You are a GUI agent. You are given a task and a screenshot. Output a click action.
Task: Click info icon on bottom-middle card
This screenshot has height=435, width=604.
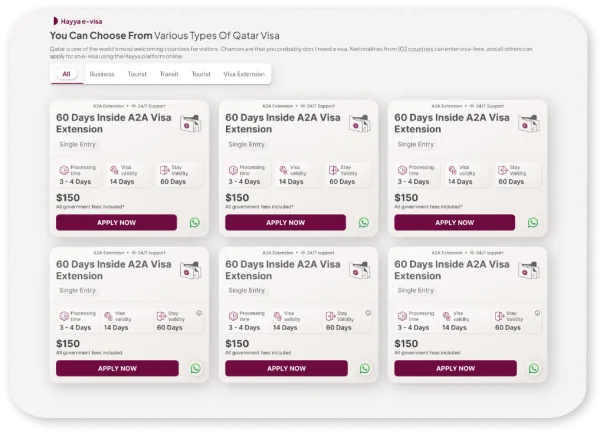pos(368,313)
